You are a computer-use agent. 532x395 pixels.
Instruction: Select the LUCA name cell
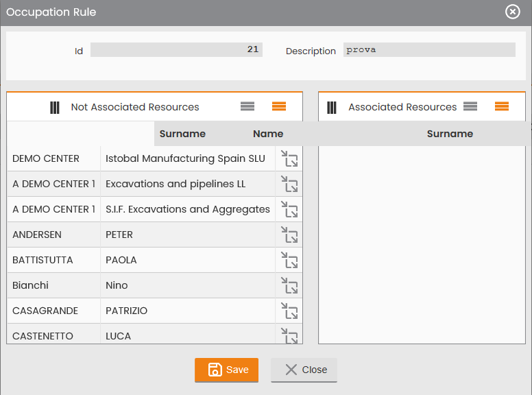pyautogui.click(x=188, y=334)
